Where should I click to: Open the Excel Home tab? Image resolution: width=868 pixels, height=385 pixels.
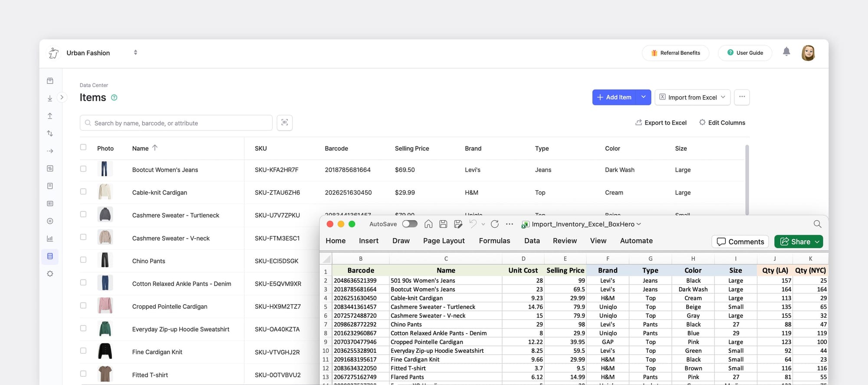pyautogui.click(x=335, y=241)
